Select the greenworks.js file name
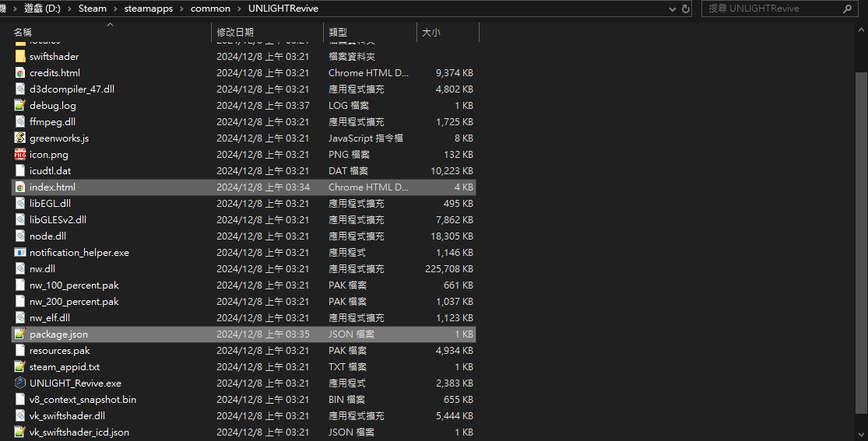This screenshot has width=868, height=441. pos(59,138)
